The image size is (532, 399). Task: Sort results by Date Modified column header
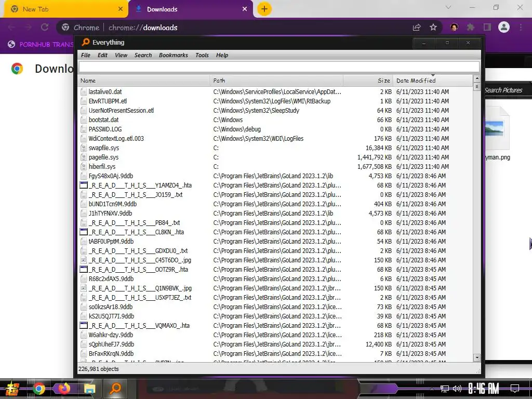(433, 81)
